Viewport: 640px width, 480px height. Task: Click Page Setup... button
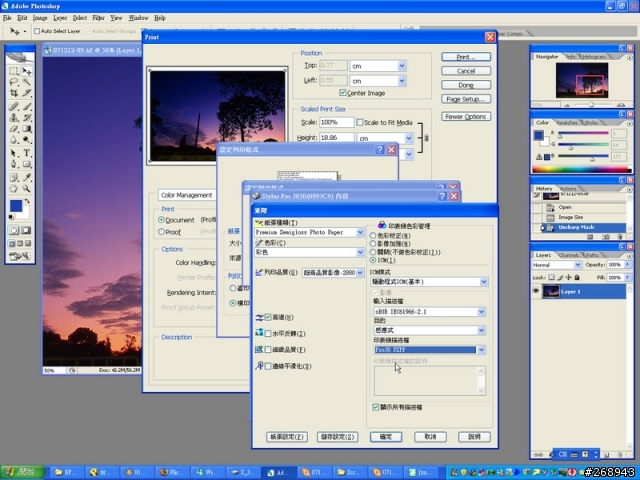click(x=466, y=99)
